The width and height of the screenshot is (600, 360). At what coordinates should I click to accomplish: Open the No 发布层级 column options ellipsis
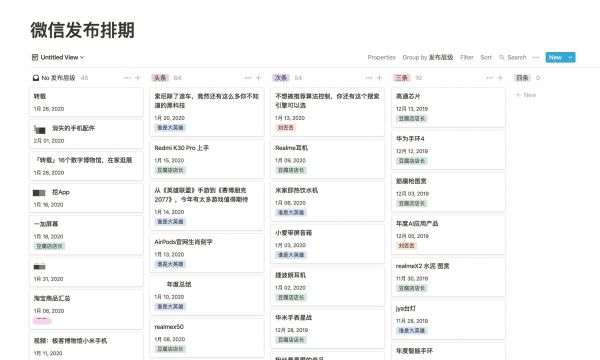[127, 78]
